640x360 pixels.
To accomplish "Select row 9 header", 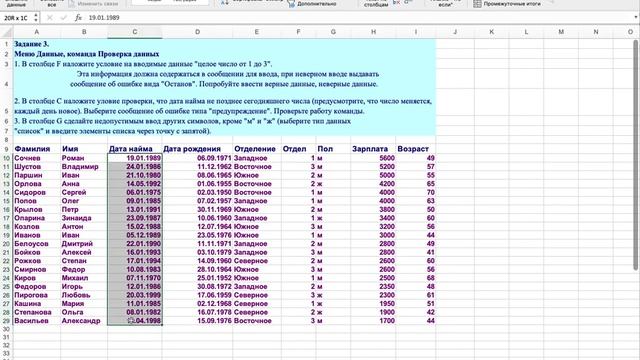I will [x=6, y=149].
